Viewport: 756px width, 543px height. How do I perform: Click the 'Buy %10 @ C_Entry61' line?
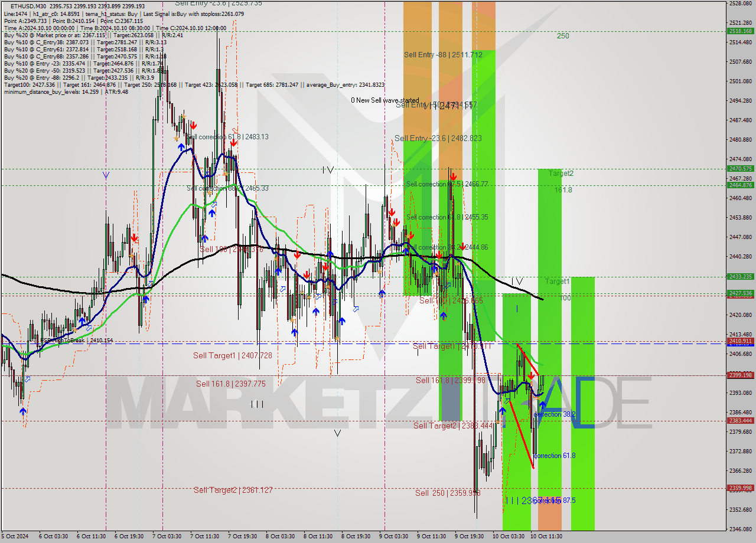(83, 49)
